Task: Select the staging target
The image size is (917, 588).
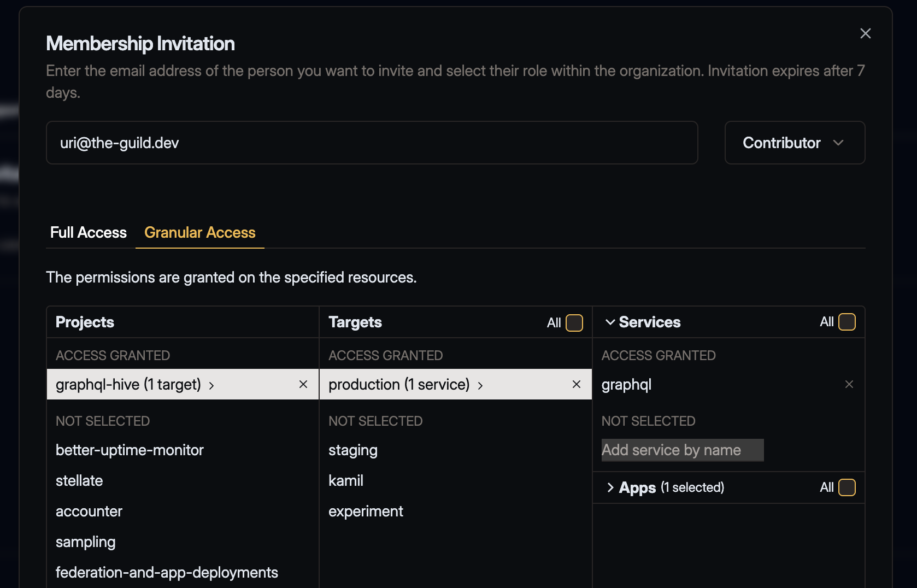Action: (x=352, y=450)
